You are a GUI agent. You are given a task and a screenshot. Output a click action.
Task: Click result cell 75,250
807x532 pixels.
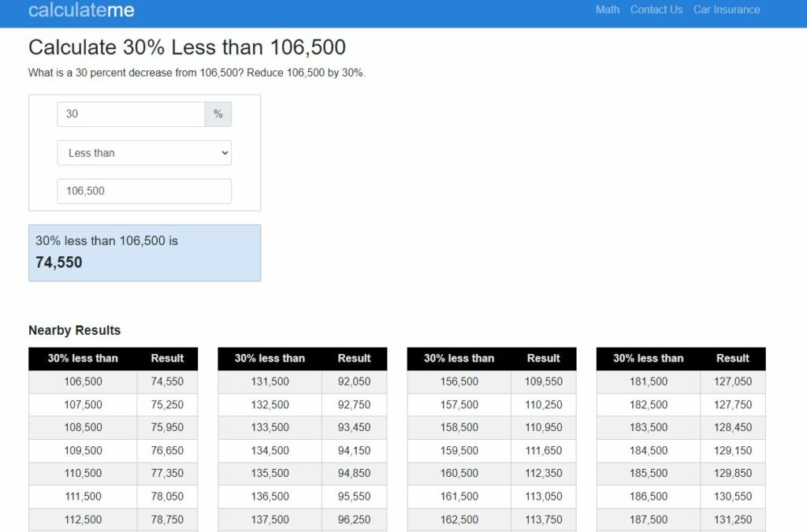point(167,405)
